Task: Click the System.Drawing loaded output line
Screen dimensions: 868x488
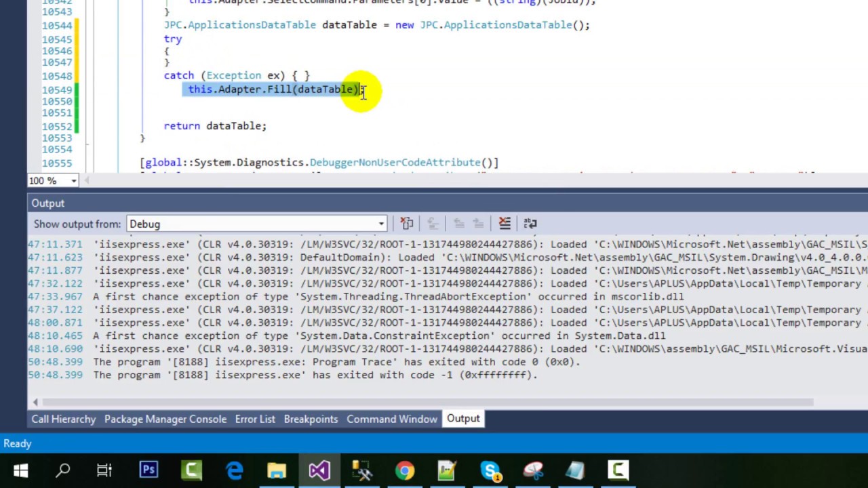Action: pos(448,258)
